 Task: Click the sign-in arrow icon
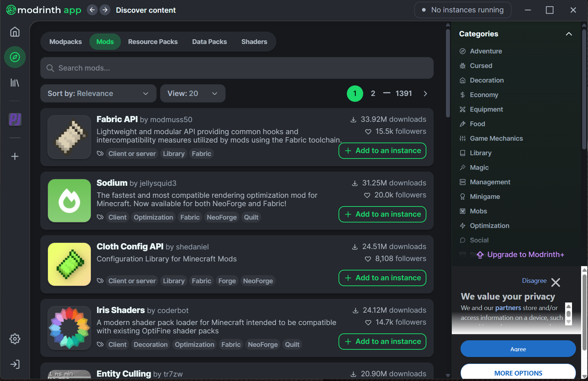[x=15, y=364]
